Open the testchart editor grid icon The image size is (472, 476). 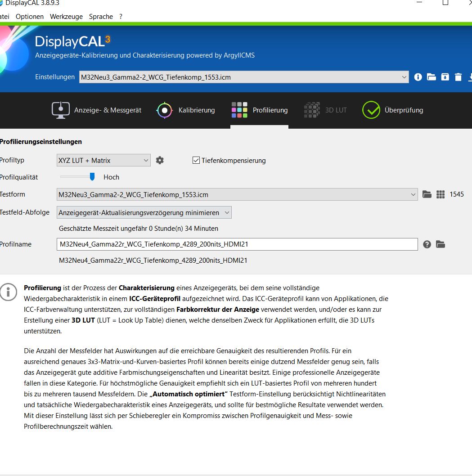(441, 194)
